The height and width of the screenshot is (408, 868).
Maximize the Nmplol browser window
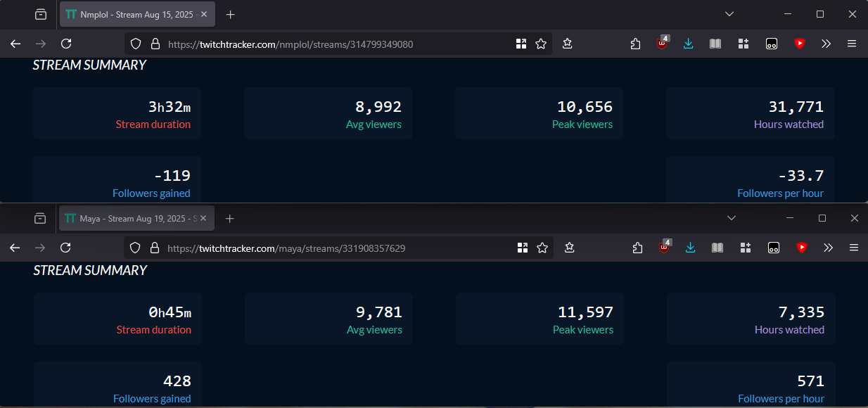pos(820,14)
